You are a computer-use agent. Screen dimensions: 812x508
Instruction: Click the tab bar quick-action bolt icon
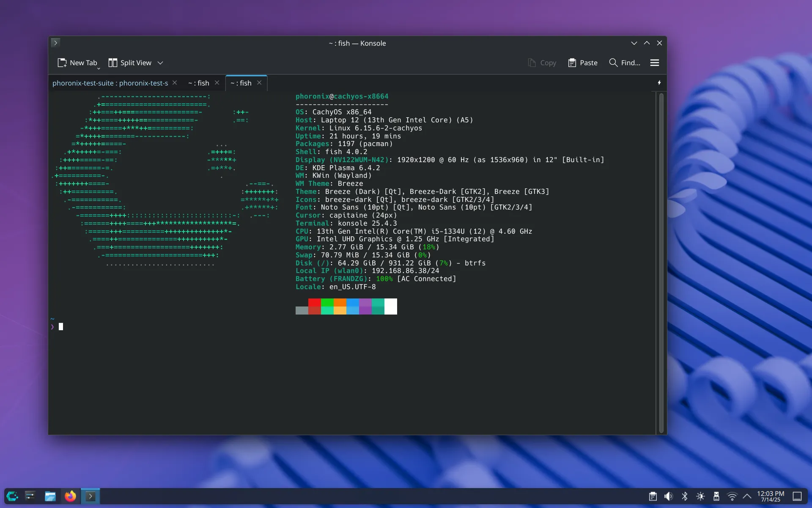point(659,83)
